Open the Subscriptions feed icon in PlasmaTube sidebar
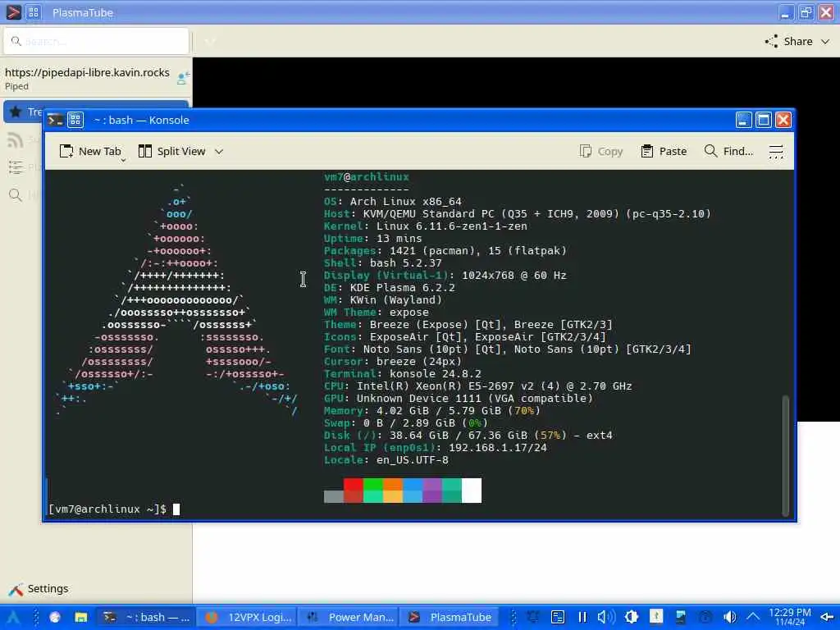The image size is (840, 630). [x=16, y=139]
